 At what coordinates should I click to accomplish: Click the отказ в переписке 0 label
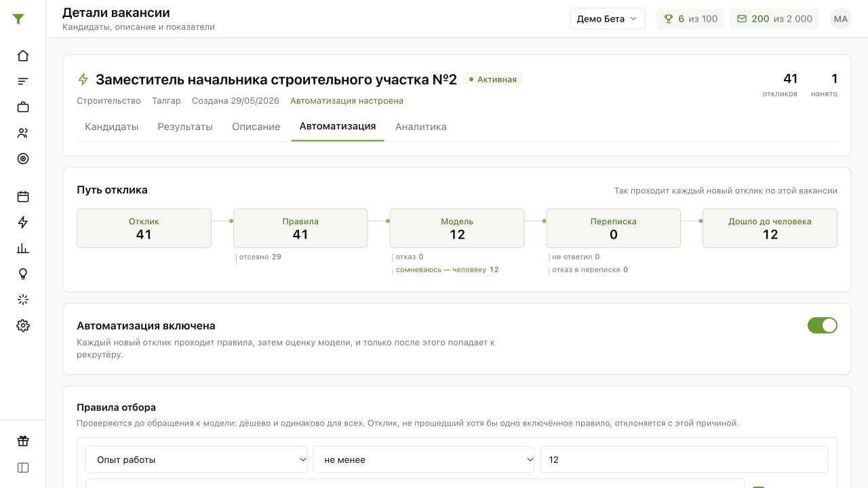(590, 270)
